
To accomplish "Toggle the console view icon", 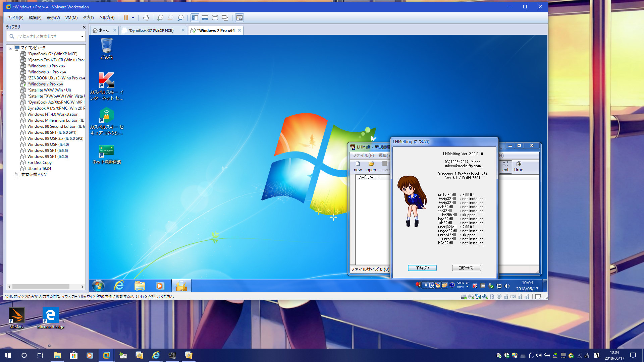I will click(x=239, y=18).
